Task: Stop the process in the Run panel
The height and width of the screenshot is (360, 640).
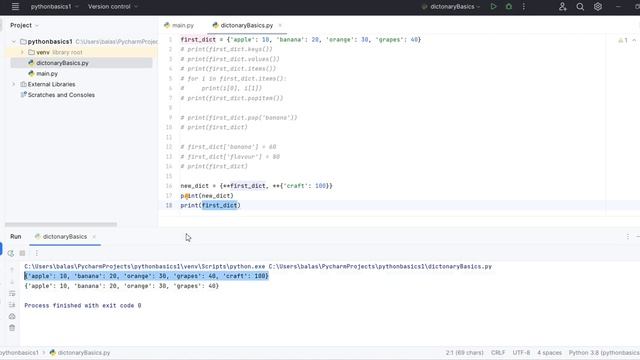Action: [x=22, y=253]
